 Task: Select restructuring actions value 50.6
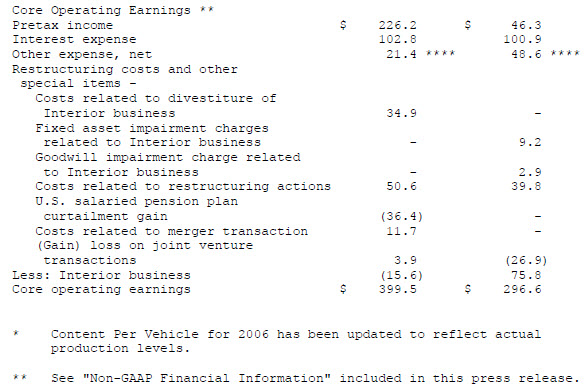click(x=402, y=186)
